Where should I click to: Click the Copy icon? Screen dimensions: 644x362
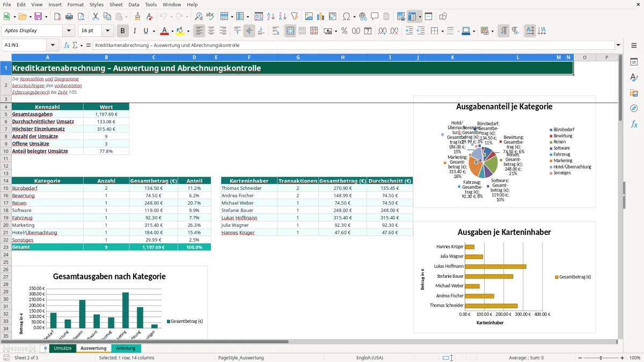coord(108,17)
